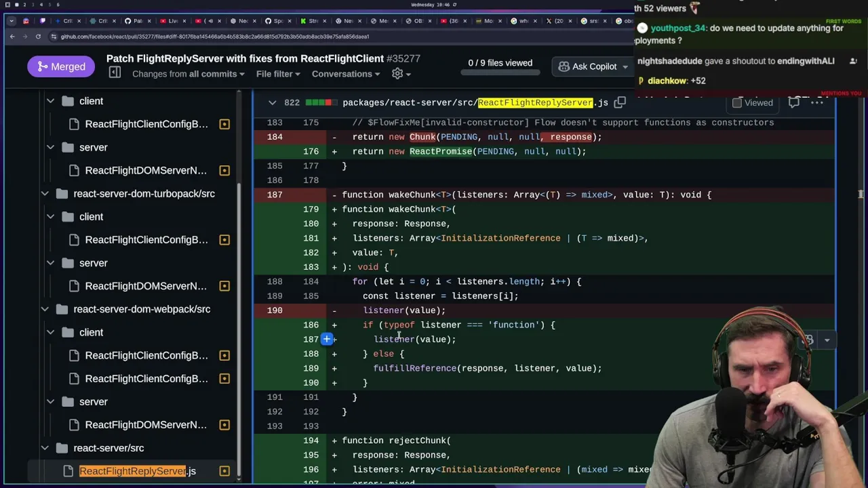Click the browser address bar URL
The width and height of the screenshot is (868, 488).
(x=214, y=37)
